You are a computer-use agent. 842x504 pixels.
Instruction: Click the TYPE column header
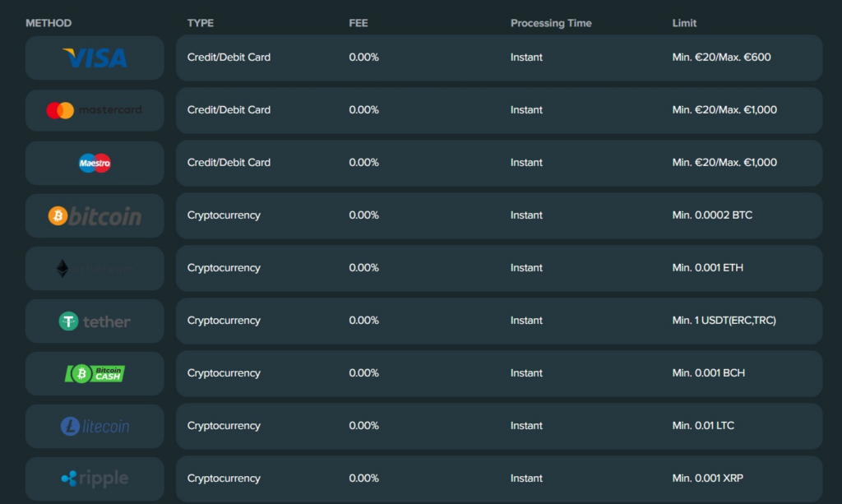click(x=201, y=23)
